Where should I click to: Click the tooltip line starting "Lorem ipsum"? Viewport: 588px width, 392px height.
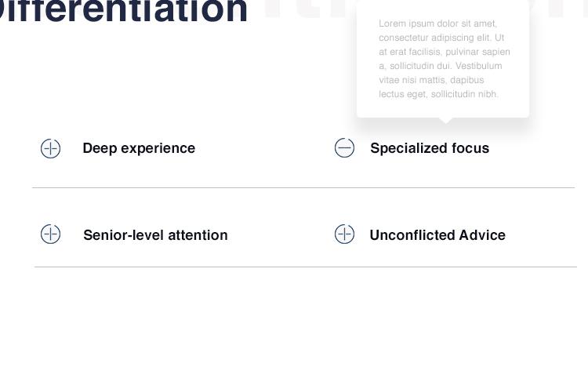[437, 24]
